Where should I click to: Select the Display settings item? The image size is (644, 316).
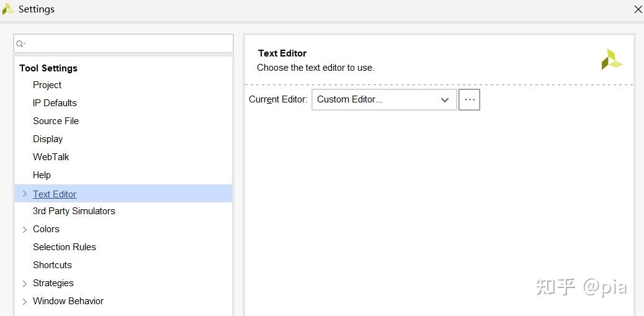click(48, 139)
